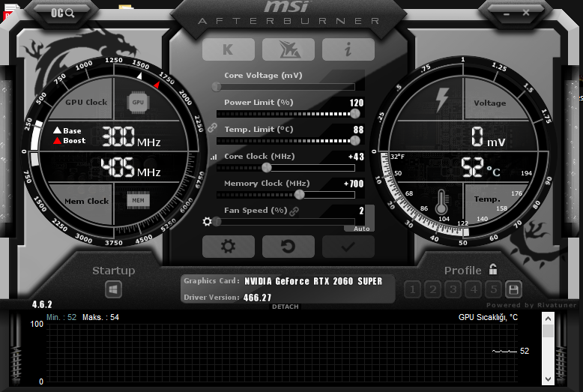
Task: Click the desktop folder icon behind Afterburner
Action: click(126, 6)
